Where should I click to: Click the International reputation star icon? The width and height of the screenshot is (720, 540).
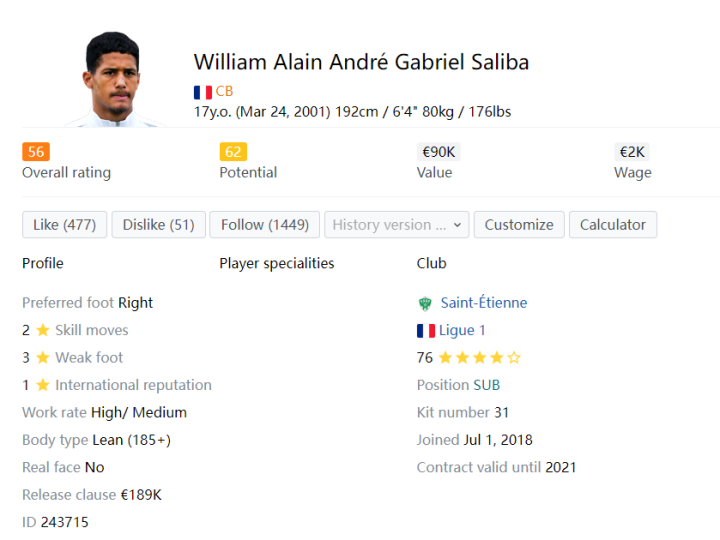pos(43,385)
